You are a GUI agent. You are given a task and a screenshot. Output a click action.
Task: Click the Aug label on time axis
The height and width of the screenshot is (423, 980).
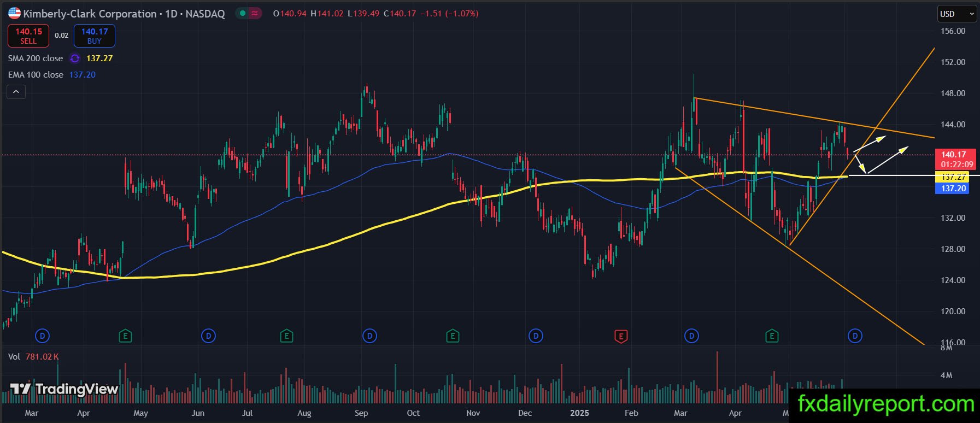click(304, 413)
